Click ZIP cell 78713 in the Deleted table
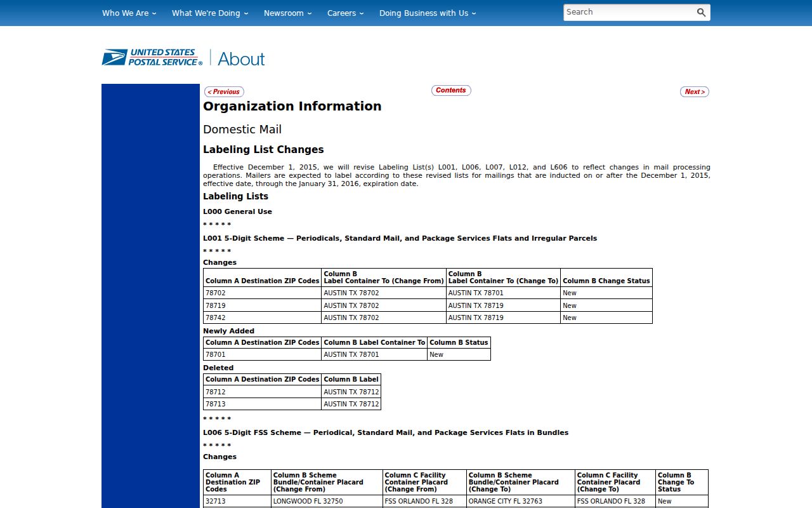Viewport: 812px width, 508px height. (x=262, y=404)
